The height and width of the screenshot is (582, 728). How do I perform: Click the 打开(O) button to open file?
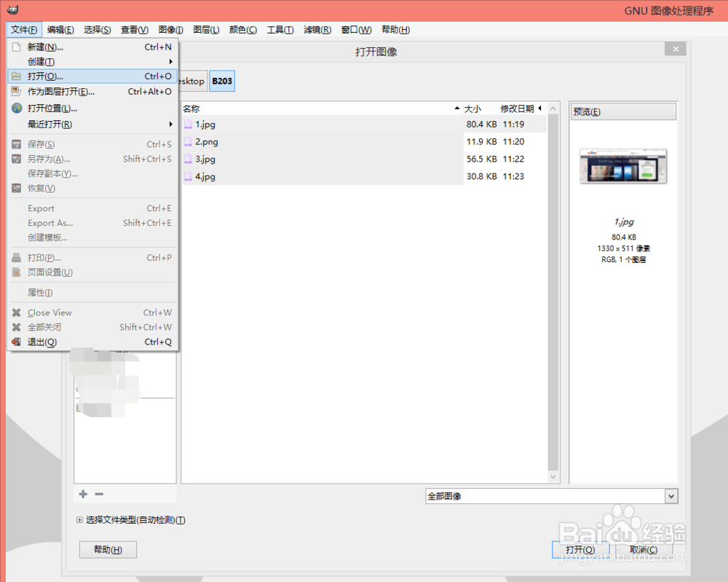click(x=581, y=550)
